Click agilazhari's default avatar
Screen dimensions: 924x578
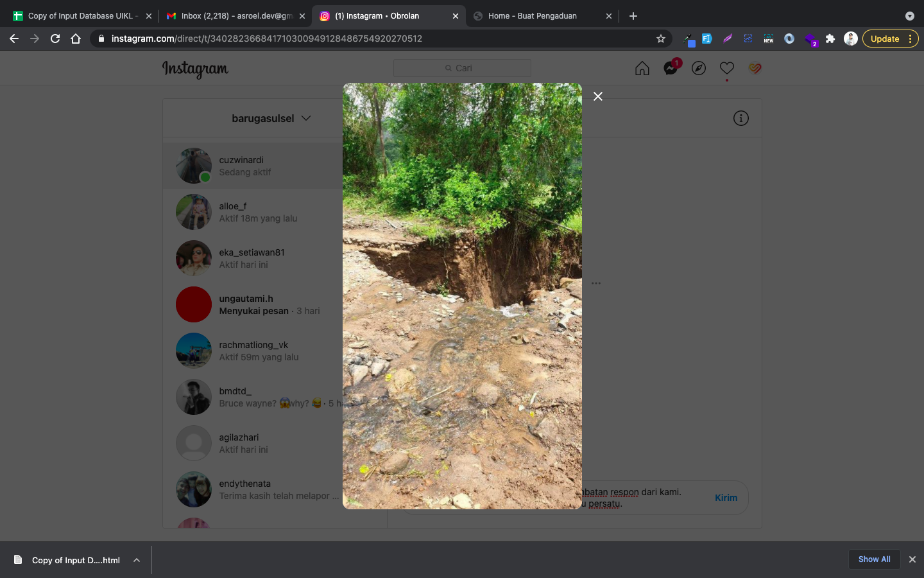(194, 443)
